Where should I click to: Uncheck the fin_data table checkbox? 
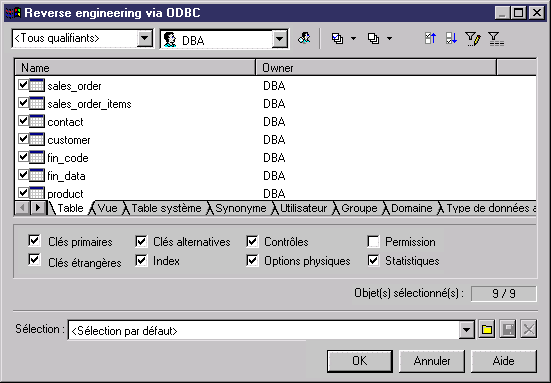click(23, 174)
